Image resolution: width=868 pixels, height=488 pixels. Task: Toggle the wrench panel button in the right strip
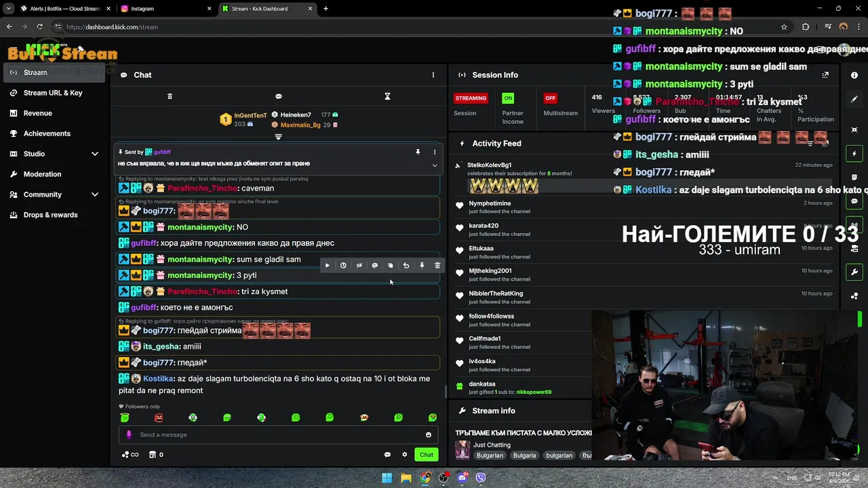click(x=854, y=272)
